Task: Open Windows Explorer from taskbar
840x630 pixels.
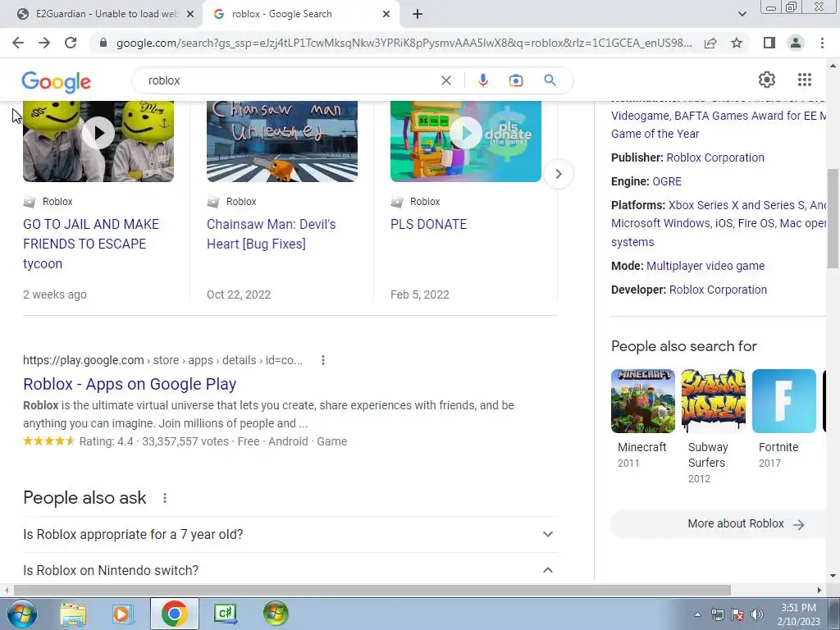Action: (73, 614)
